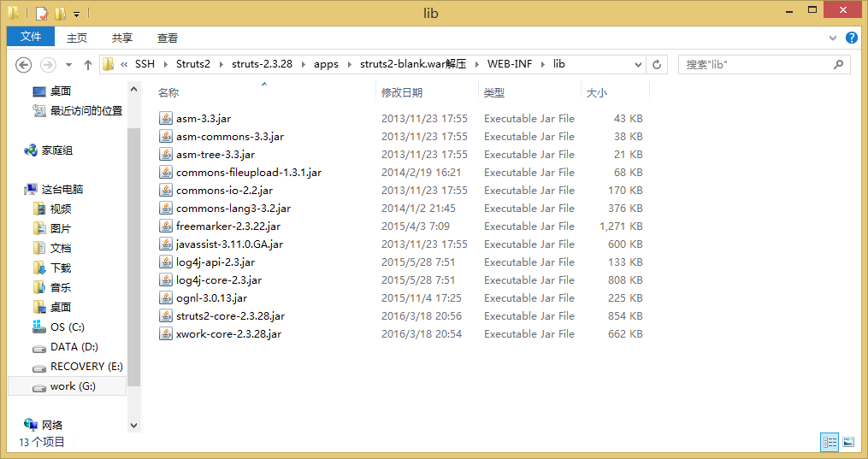Click navigation pane scroll up arrow
Screen dimensions: 868x459
coord(133,89)
